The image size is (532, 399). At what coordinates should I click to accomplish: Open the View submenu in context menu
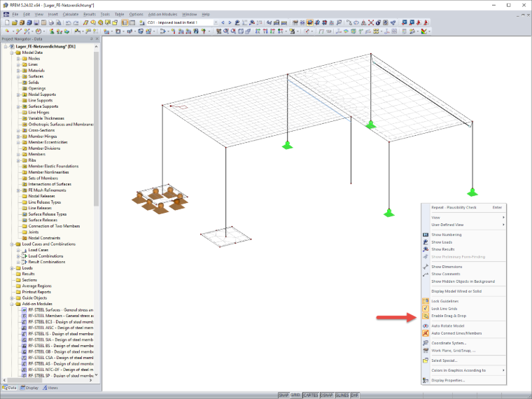[x=464, y=218]
